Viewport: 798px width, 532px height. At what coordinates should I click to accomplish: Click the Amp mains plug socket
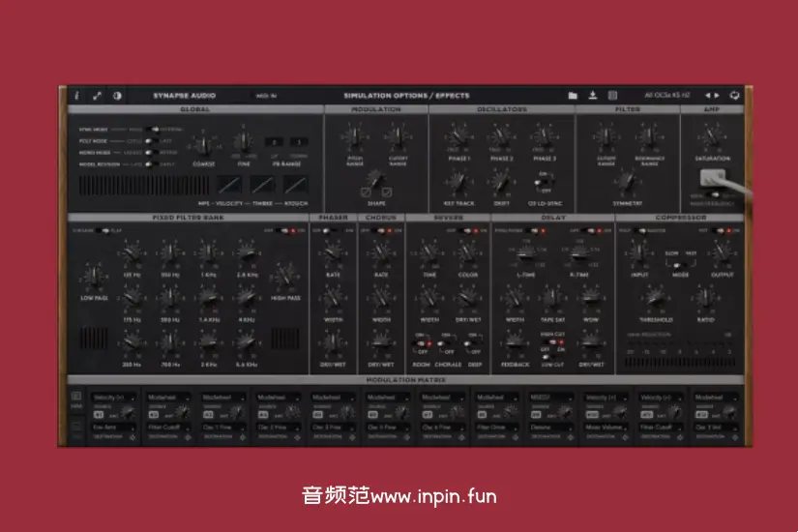pos(713,178)
